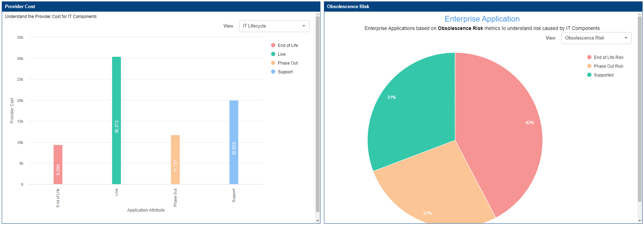Open the Obsolescence Risk view dropdown
This screenshot has width=644, height=225.
point(596,38)
